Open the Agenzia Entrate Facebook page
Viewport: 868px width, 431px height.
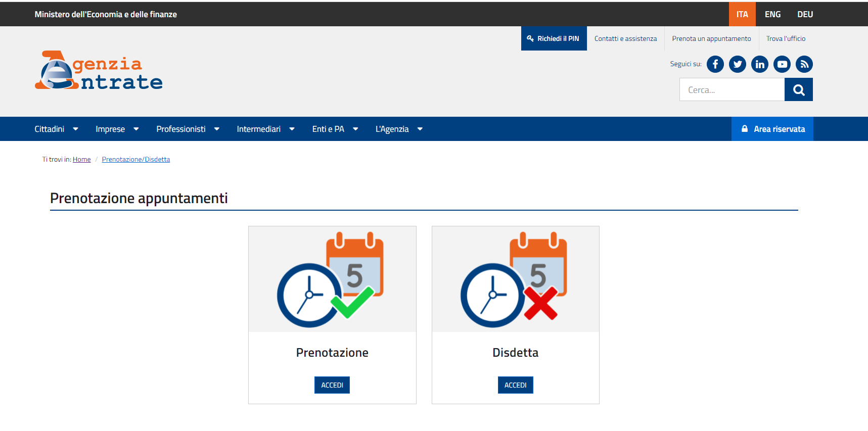tap(715, 64)
